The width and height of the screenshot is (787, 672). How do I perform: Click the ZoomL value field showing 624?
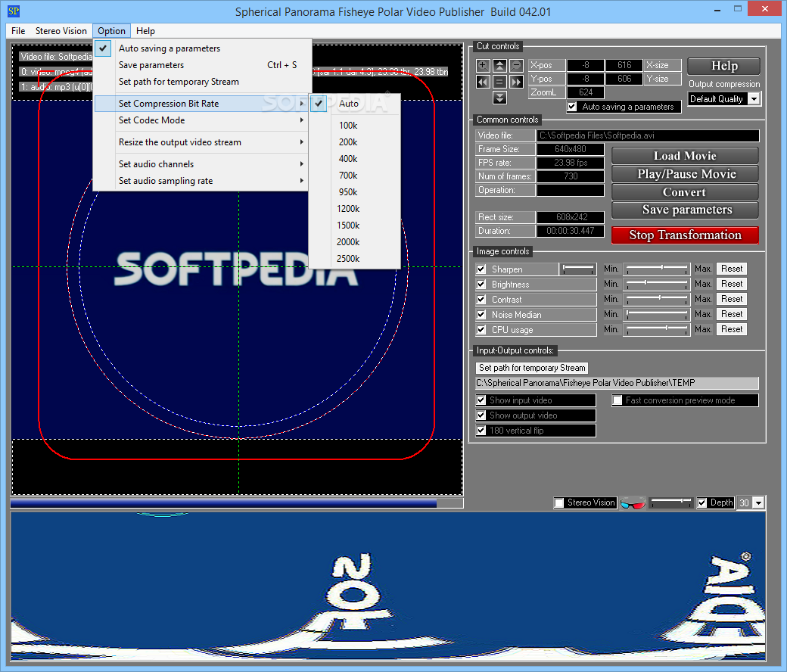[x=585, y=92]
